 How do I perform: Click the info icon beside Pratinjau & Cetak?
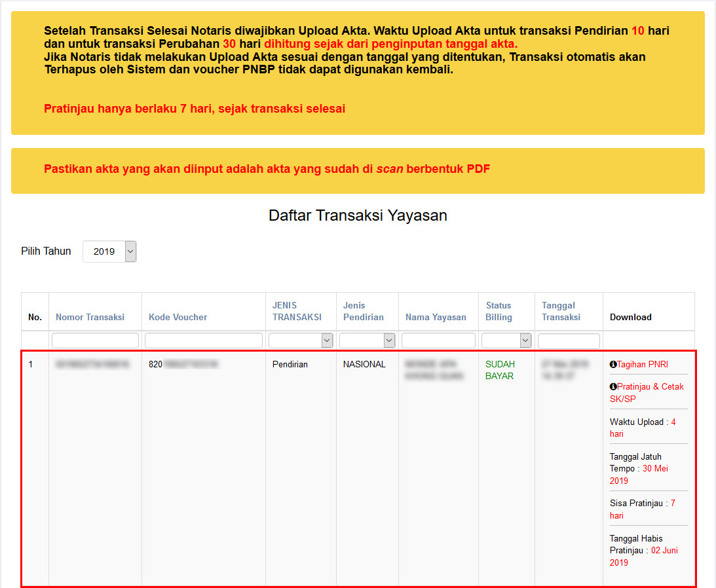[613, 387]
